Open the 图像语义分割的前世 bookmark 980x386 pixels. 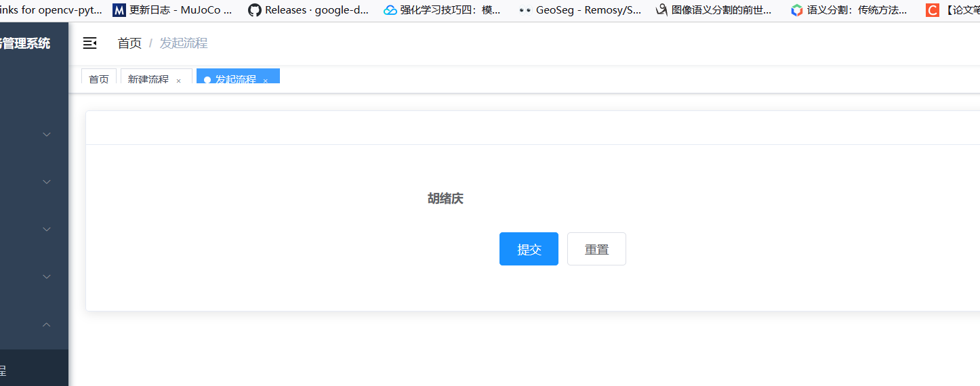pos(714,10)
